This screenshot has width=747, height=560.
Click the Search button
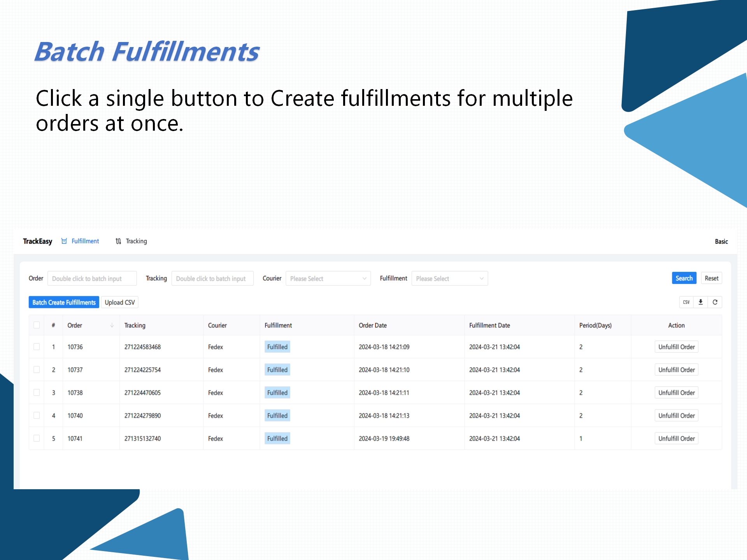(x=684, y=278)
